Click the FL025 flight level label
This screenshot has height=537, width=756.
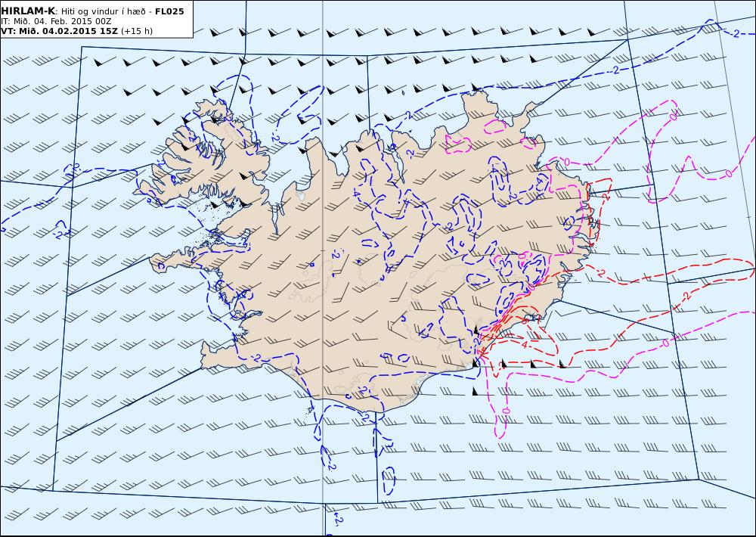click(x=169, y=11)
